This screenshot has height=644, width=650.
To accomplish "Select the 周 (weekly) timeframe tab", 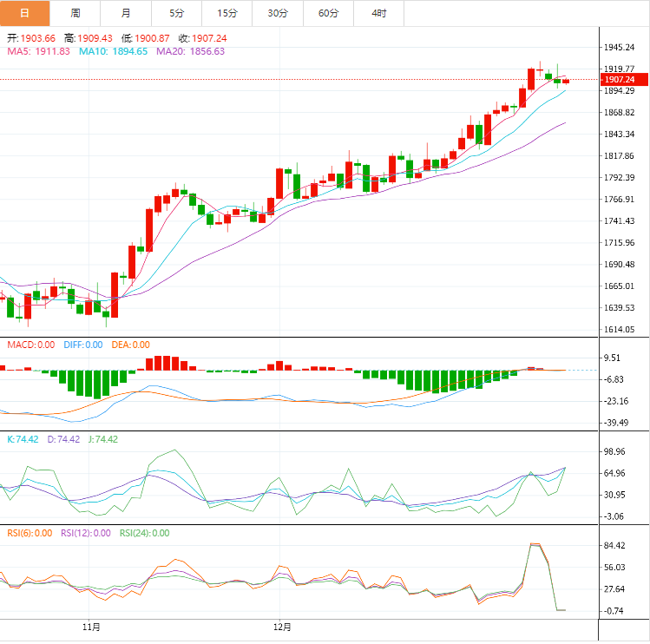I will point(76,13).
